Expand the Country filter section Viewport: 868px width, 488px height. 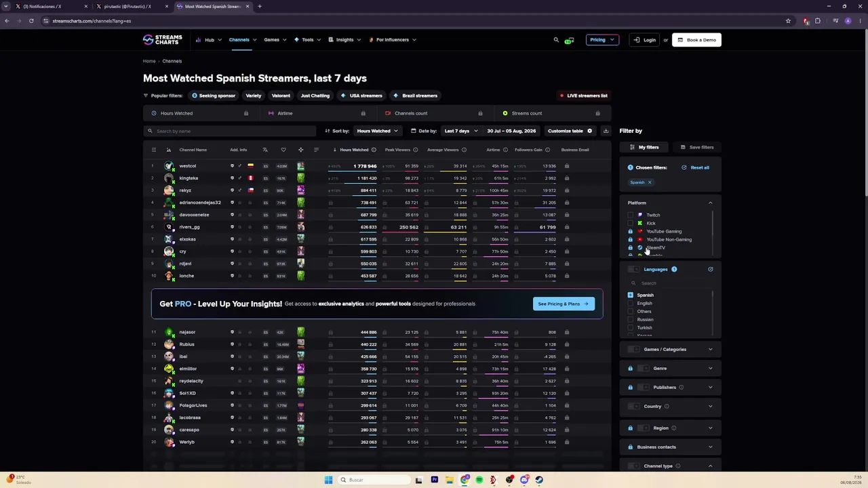(x=711, y=407)
